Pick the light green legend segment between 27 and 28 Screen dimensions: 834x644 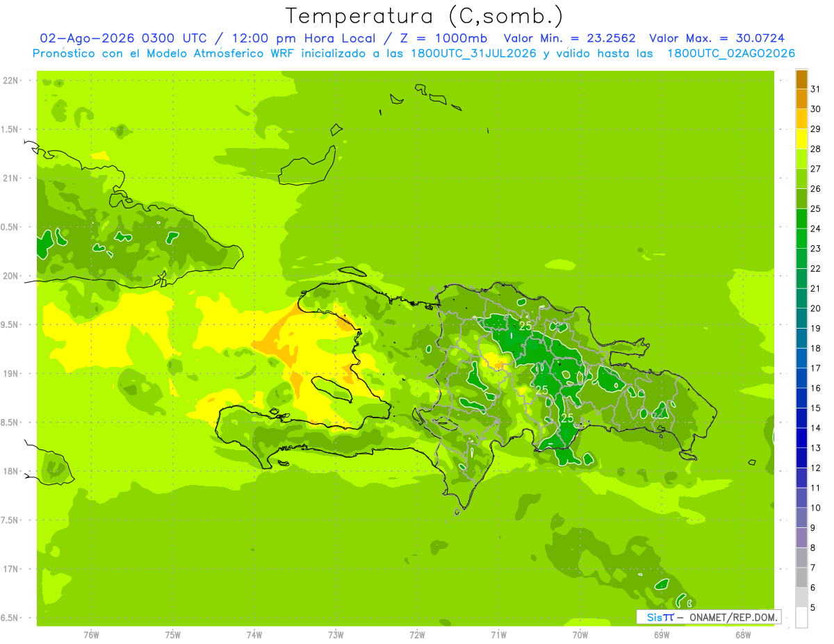pos(801,159)
